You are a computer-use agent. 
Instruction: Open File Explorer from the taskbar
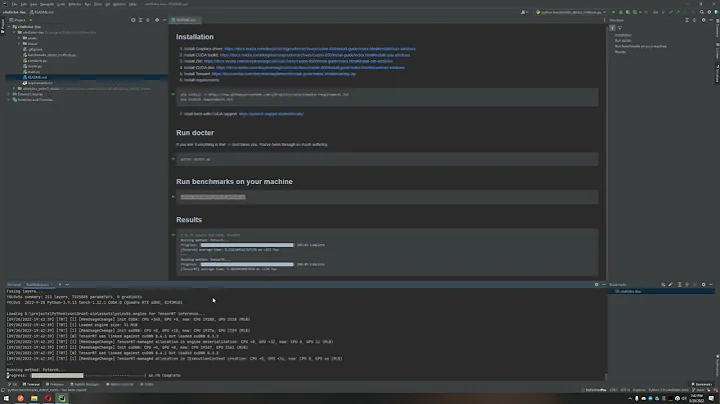[34, 398]
